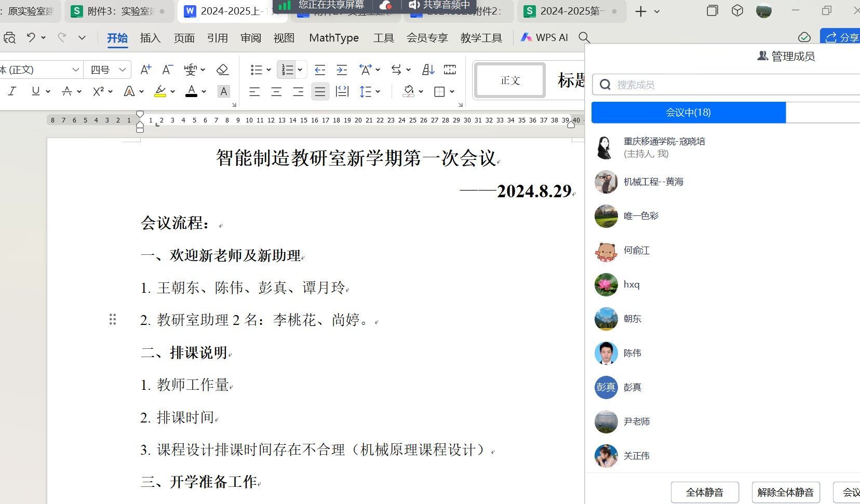Open the 插入 ribbon tab
Image resolution: width=860 pixels, height=504 pixels.
[x=150, y=38]
